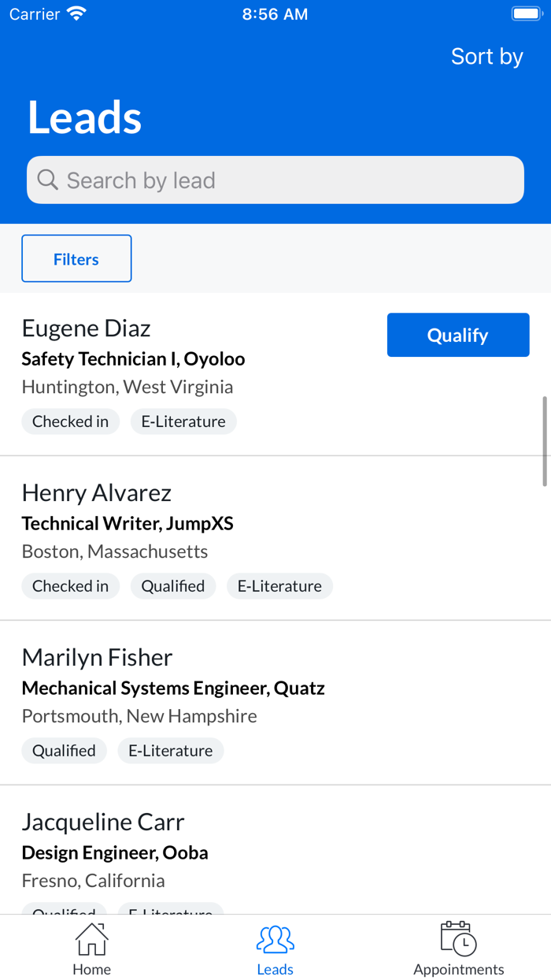Toggle the Checked in tag on Eugene Diaz

(70, 421)
